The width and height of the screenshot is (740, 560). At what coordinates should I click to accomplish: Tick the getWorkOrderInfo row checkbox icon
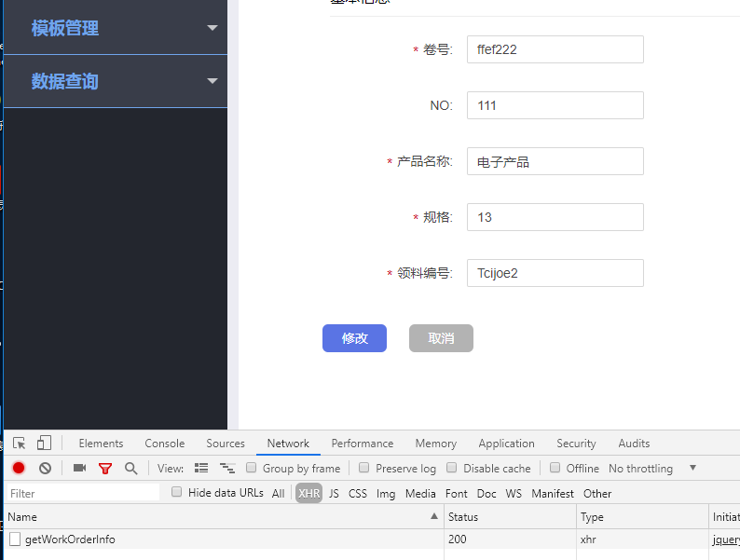15,539
